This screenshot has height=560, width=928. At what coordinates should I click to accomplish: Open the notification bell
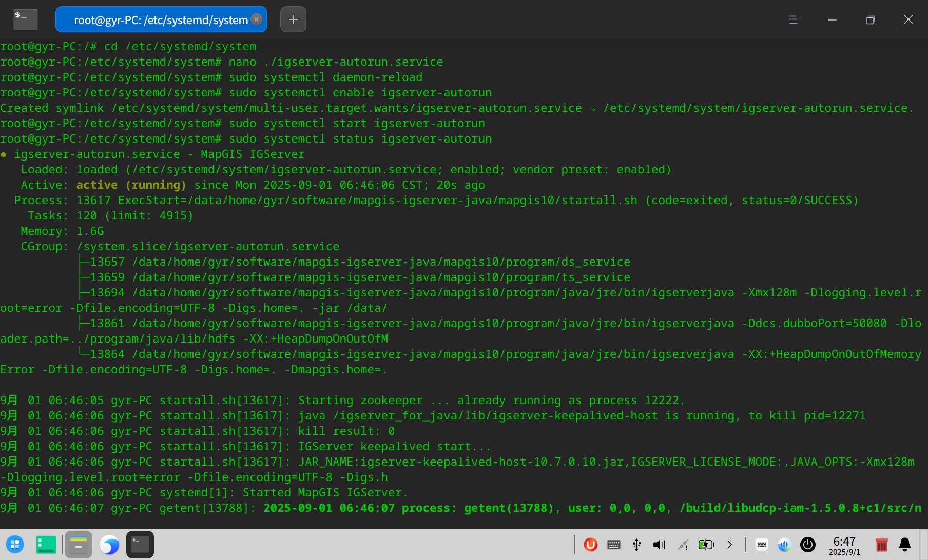click(905, 545)
